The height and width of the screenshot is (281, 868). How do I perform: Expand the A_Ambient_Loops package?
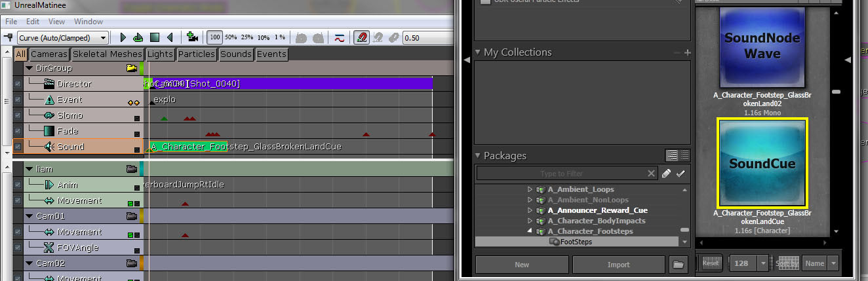click(x=530, y=190)
